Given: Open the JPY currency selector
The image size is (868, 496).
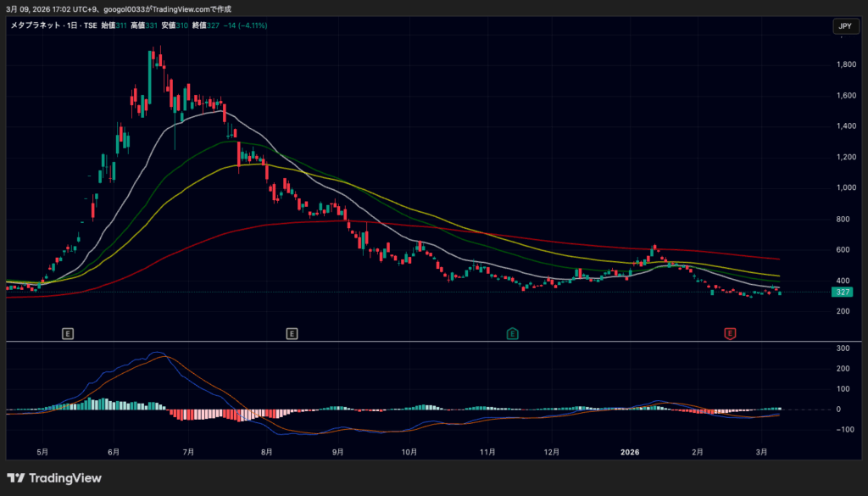Looking at the screenshot, I should [x=844, y=26].
